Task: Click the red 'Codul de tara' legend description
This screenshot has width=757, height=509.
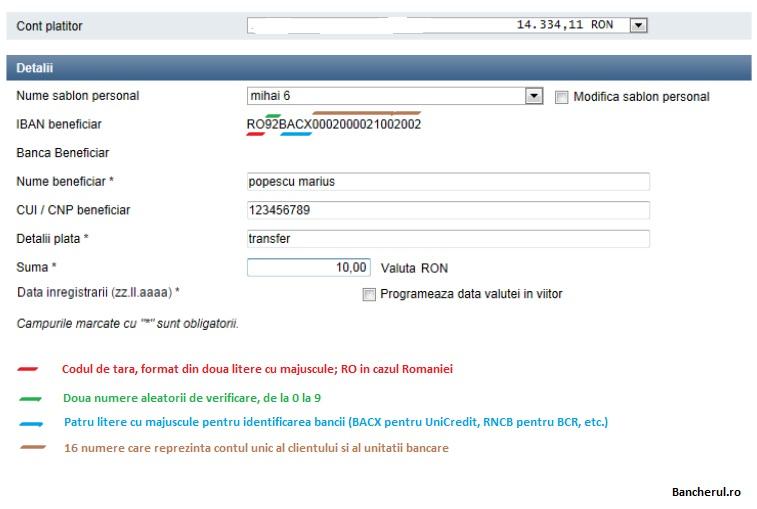Action: tap(257, 369)
